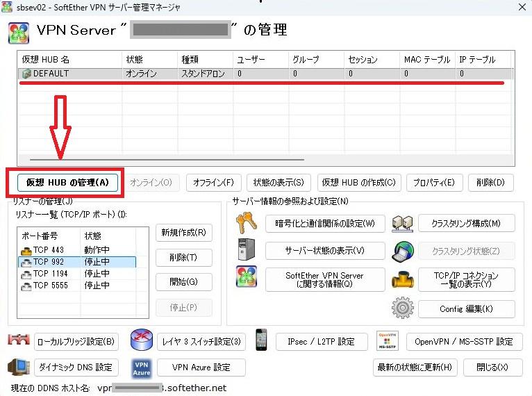Open 仮想 HUB の管理(A) button
This screenshot has width=532, height=396.
click(67, 183)
